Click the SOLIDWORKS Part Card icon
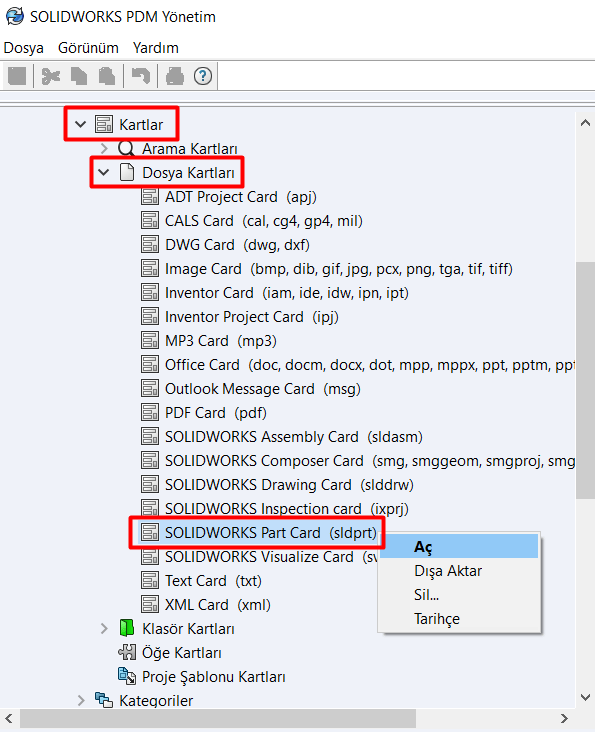The height and width of the screenshot is (732, 595). click(x=149, y=532)
